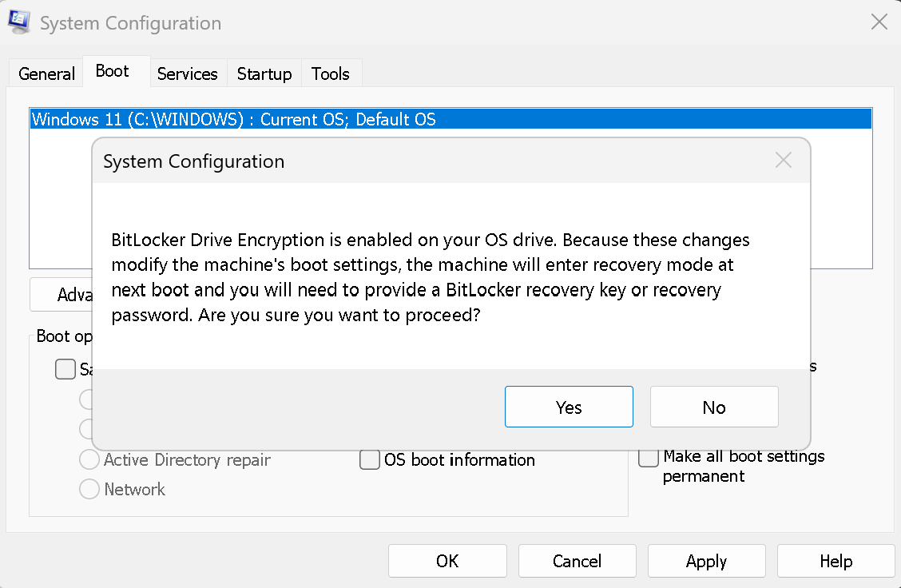The width and height of the screenshot is (901, 588).
Task: Switch to the General tab
Action: [x=46, y=73]
